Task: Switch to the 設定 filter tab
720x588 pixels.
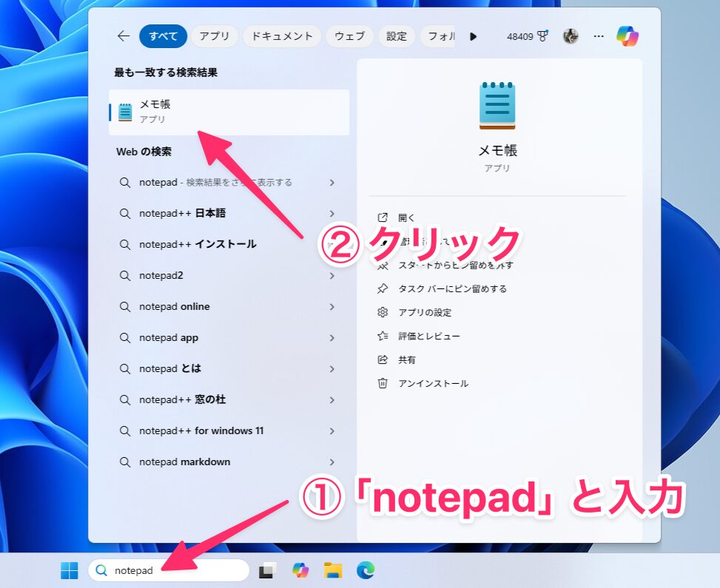Action: 397,36
